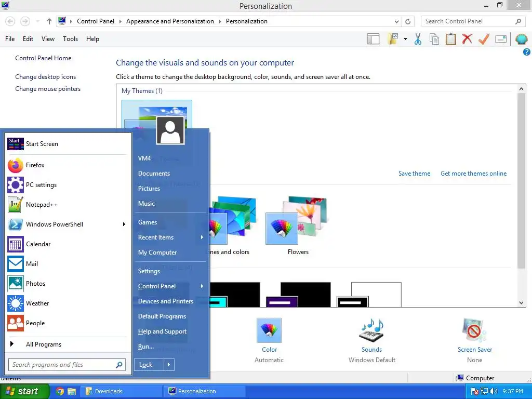Click the volume speaker tray icon
This screenshot has width=532, height=399.
[x=494, y=391]
